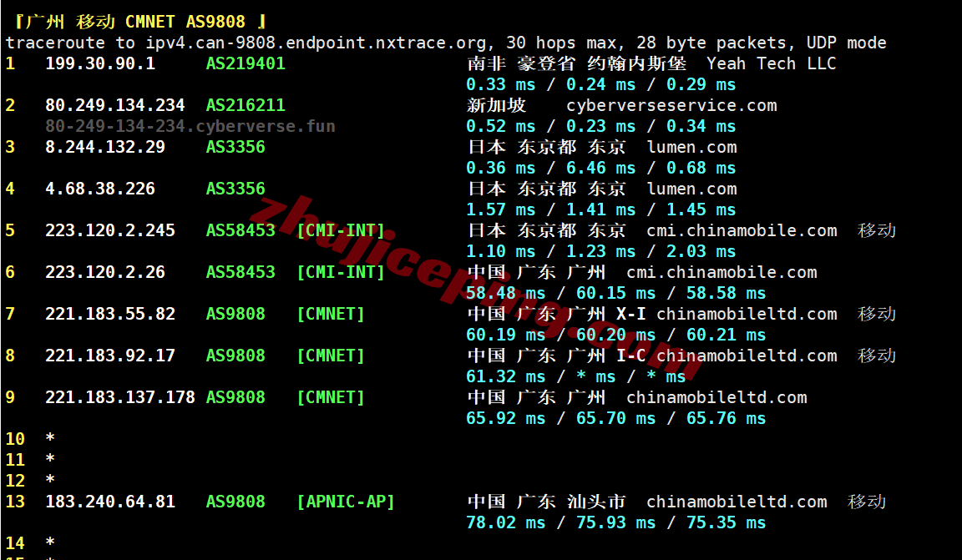Click latency line 78.02 ms / 75.93 ms / 75.35 ms
Image resolution: width=962 pixels, height=560 pixels.
pyautogui.click(x=616, y=522)
